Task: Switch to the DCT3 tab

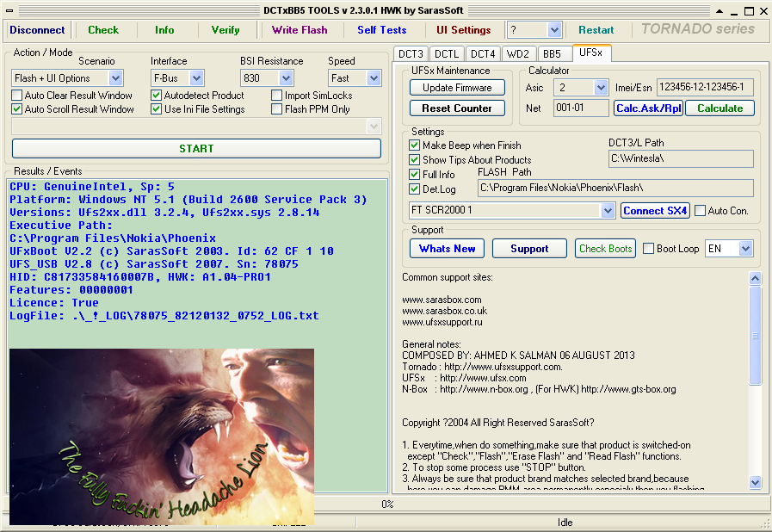Action: [411, 53]
